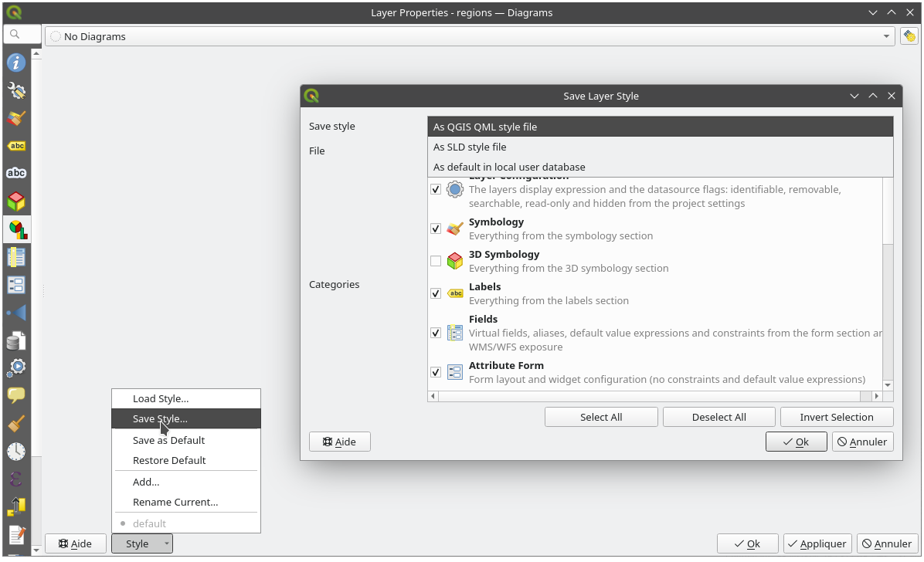This screenshot has height=562, width=924.
Task: Open the 3D View cube sidebar icon
Action: pyautogui.click(x=16, y=201)
